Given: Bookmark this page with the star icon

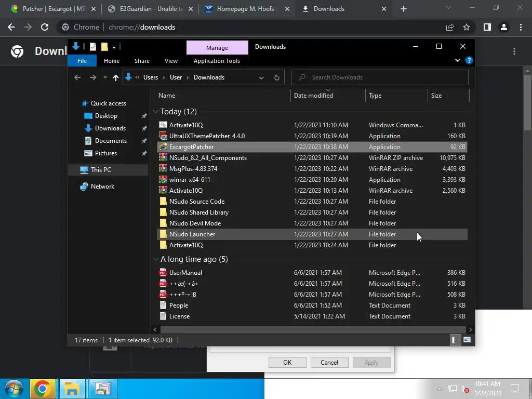Looking at the screenshot, I should [x=467, y=27].
